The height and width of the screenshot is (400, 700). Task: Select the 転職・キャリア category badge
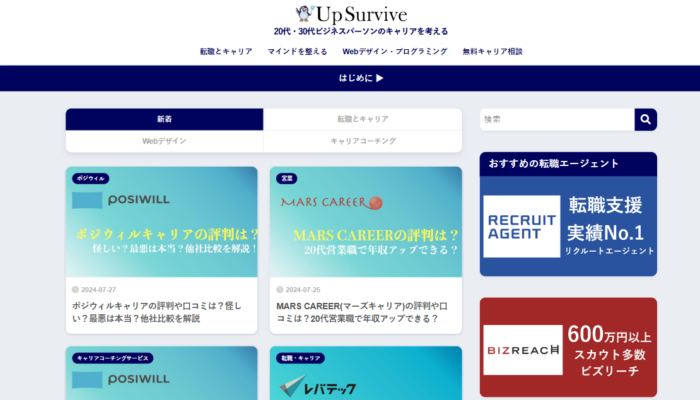coord(301,357)
